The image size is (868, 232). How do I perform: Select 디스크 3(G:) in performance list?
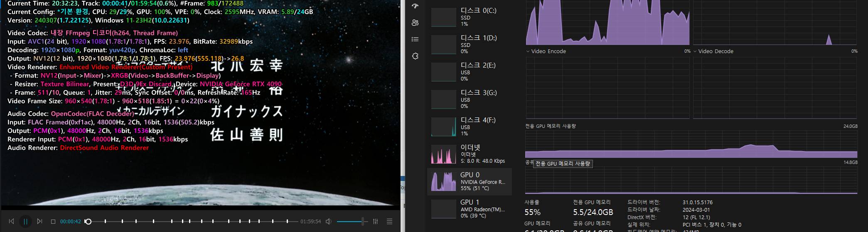pyautogui.click(x=470, y=99)
